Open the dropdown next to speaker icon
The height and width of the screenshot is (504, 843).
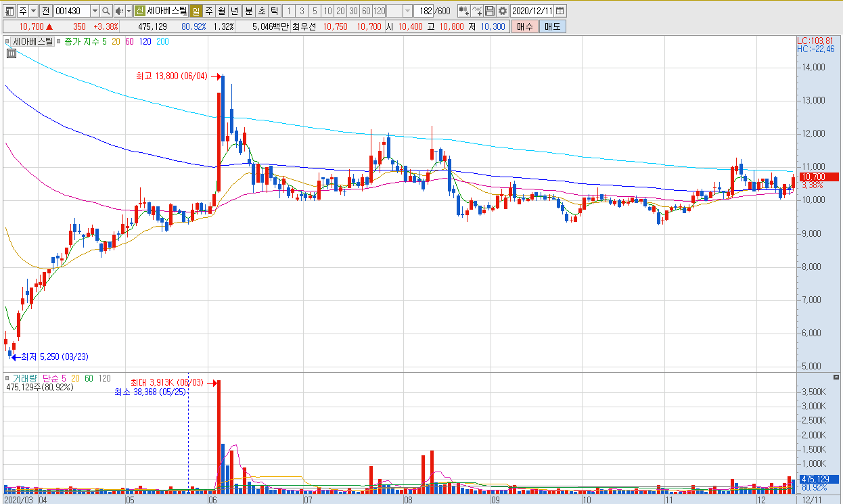tap(129, 11)
